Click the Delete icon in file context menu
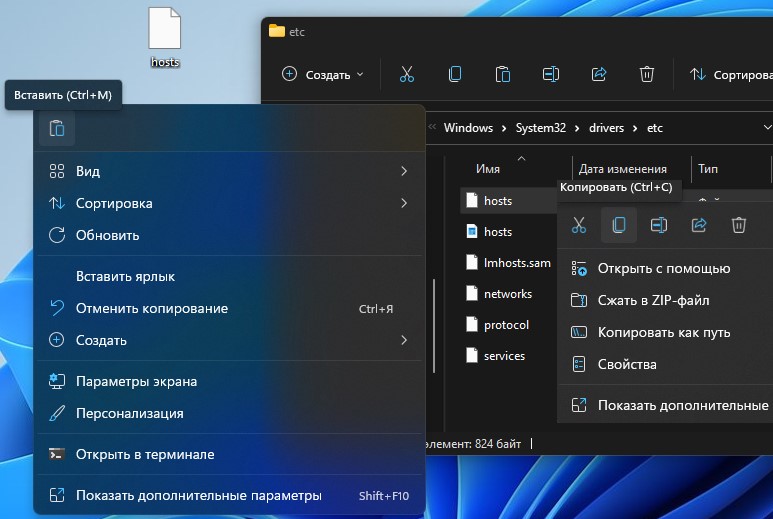The image size is (773, 519). pyautogui.click(x=738, y=225)
